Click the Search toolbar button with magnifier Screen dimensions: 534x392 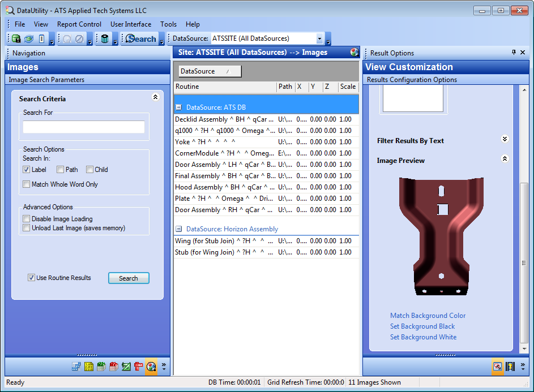141,39
